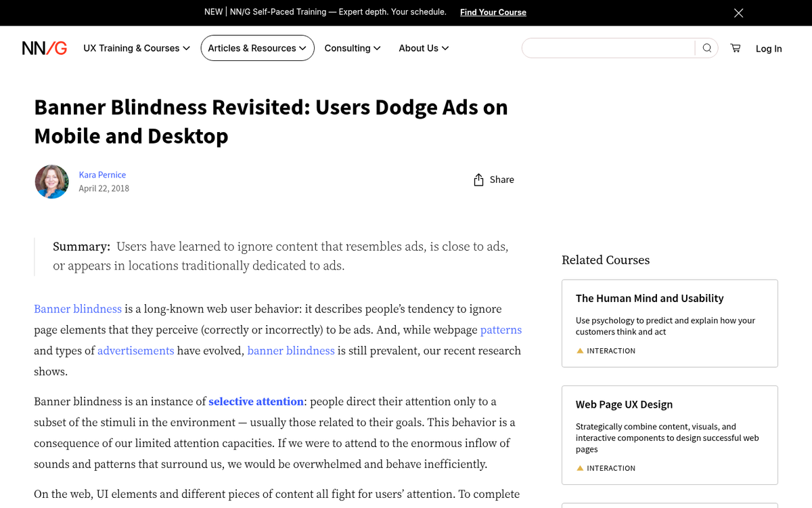Dismiss the Self-Paced Training banner

tap(738, 12)
